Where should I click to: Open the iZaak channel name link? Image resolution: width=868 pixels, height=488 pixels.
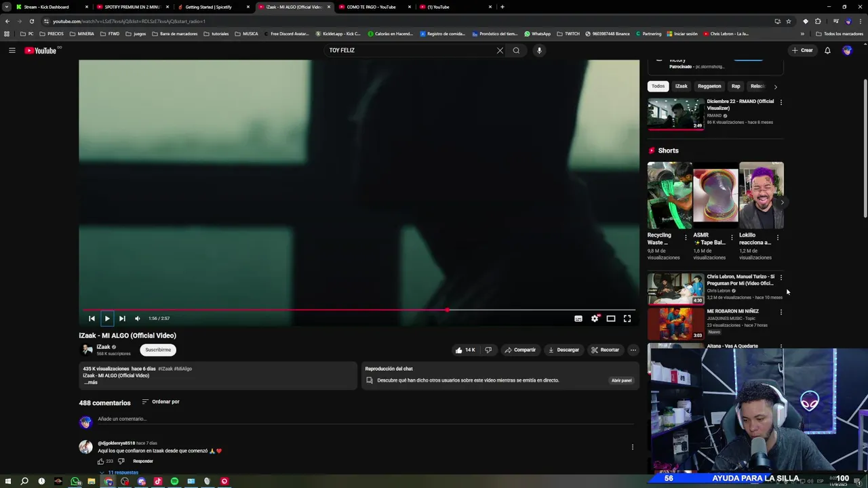103,347
